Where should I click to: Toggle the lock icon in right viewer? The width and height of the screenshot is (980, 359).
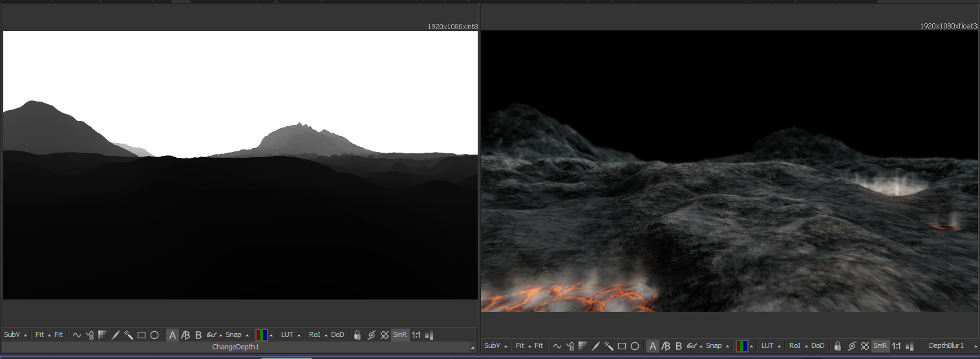coord(838,346)
